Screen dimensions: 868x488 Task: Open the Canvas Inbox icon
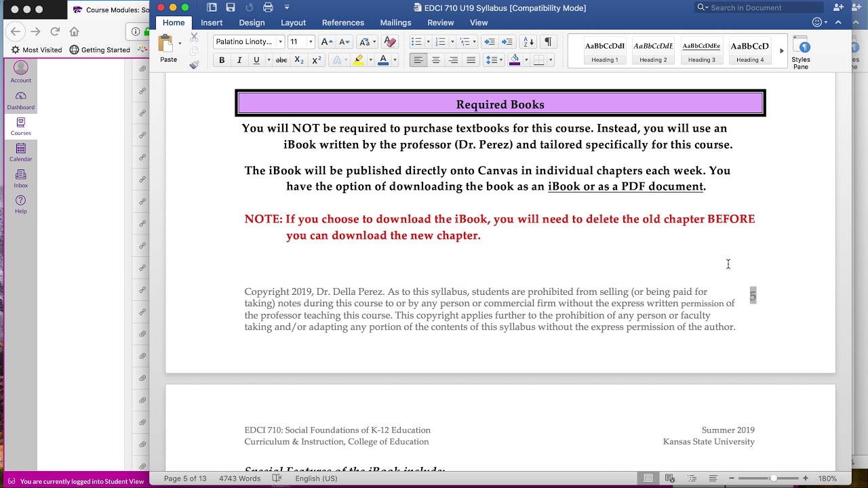click(x=20, y=179)
